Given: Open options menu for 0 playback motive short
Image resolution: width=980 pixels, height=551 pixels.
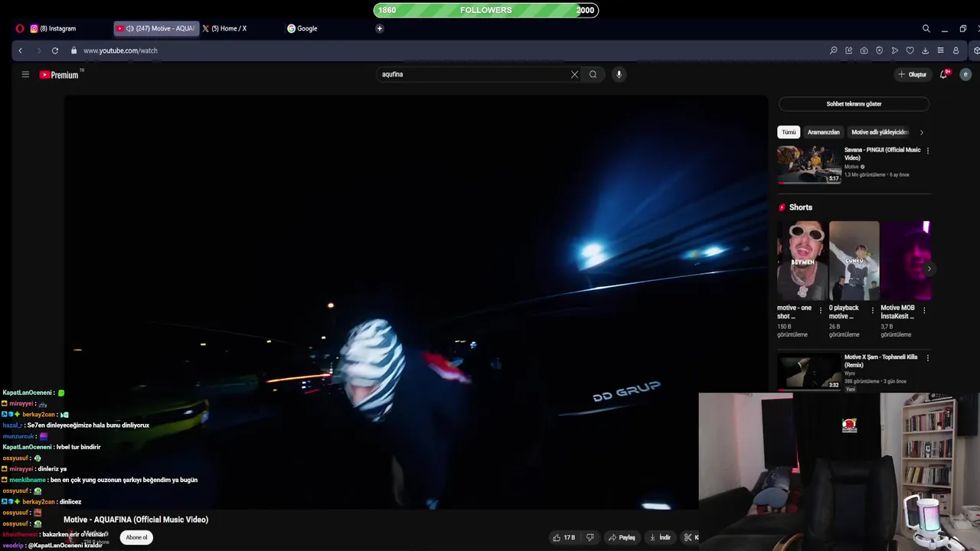Looking at the screenshot, I should pyautogui.click(x=872, y=311).
